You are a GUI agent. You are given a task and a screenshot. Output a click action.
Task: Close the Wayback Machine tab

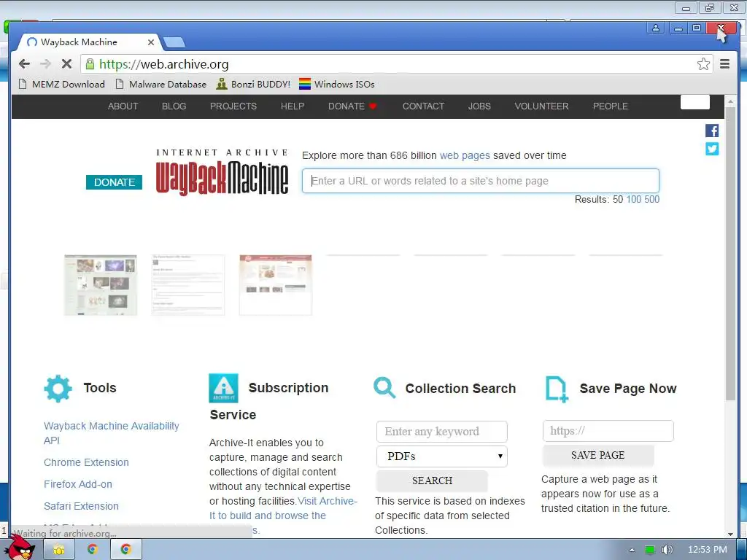[150, 42]
